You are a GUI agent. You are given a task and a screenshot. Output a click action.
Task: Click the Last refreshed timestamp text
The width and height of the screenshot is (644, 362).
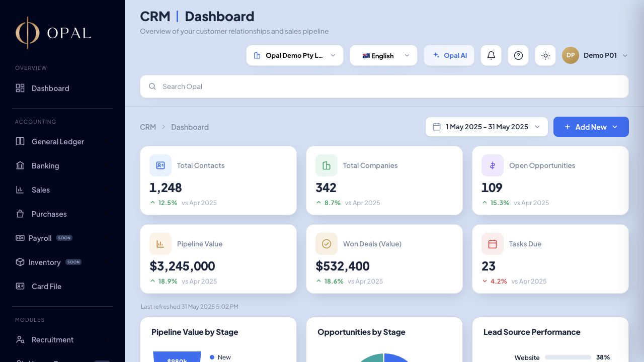(x=190, y=307)
